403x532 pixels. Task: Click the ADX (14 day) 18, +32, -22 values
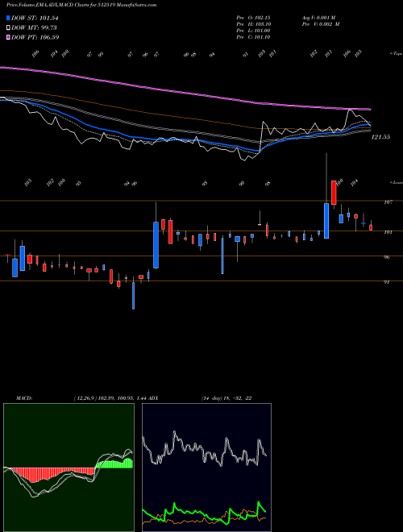click(226, 398)
